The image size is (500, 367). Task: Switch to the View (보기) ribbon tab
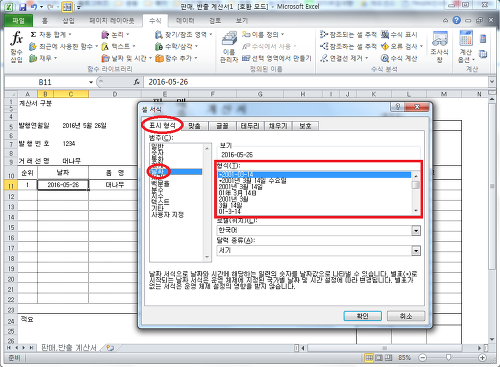pyautogui.click(x=242, y=21)
